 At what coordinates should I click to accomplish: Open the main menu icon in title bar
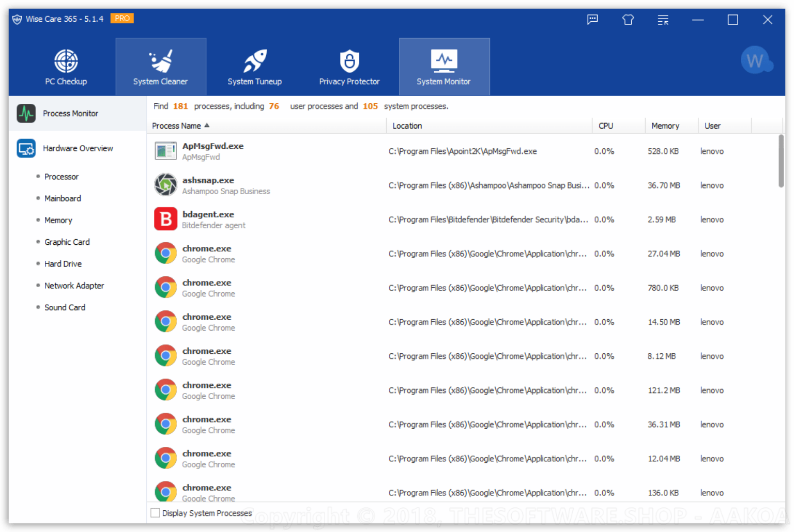(x=663, y=20)
